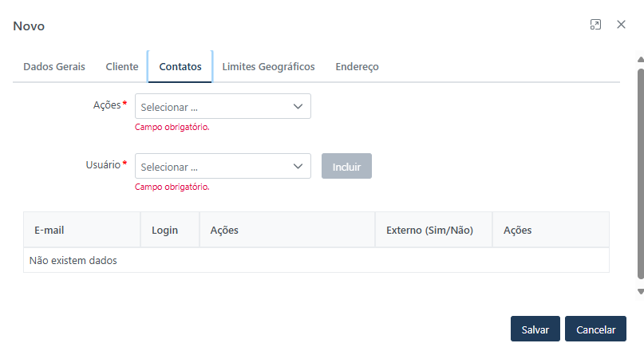
Task: Click the Externo (Sim/Não) column header
Action: (429, 230)
